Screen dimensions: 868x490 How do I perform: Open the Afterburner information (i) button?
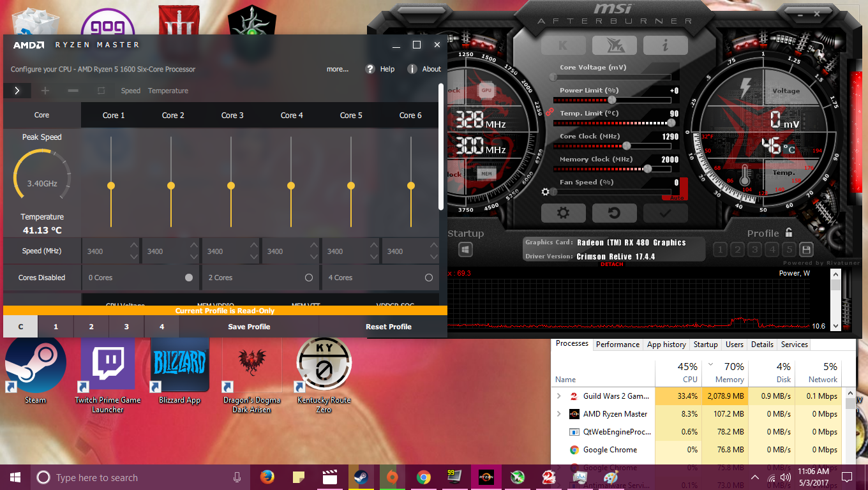pos(665,45)
